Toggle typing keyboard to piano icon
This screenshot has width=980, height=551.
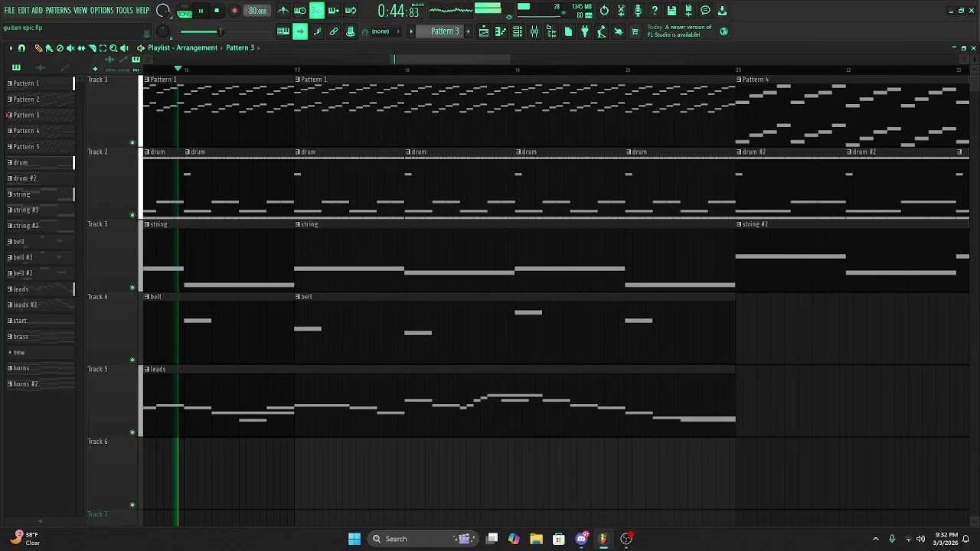[x=283, y=31]
